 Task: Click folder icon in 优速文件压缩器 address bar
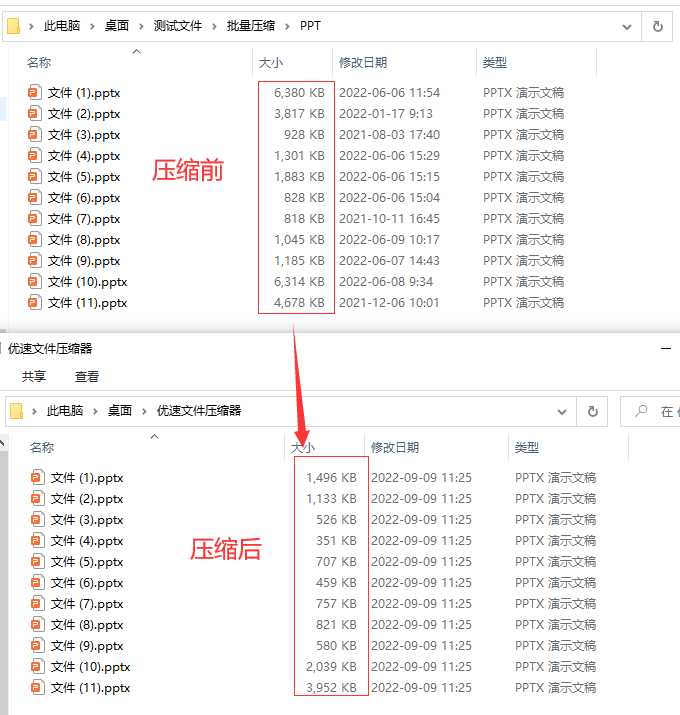[x=16, y=411]
